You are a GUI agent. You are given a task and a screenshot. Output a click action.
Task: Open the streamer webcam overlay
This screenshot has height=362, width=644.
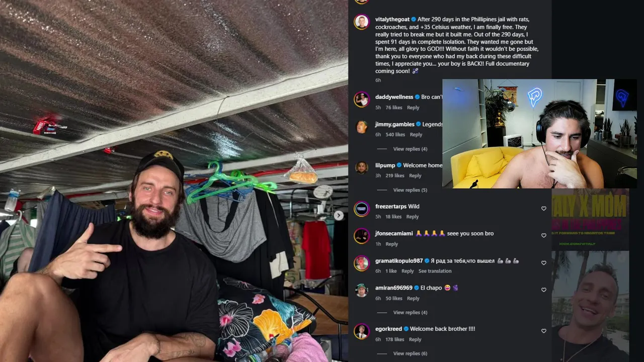(539, 133)
